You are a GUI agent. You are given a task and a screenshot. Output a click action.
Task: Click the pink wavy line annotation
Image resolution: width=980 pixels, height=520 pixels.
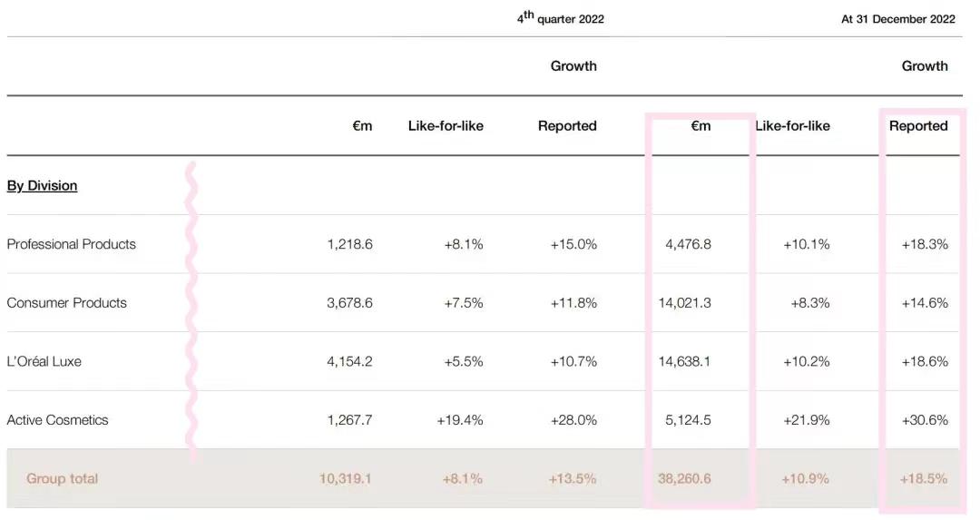191,309
